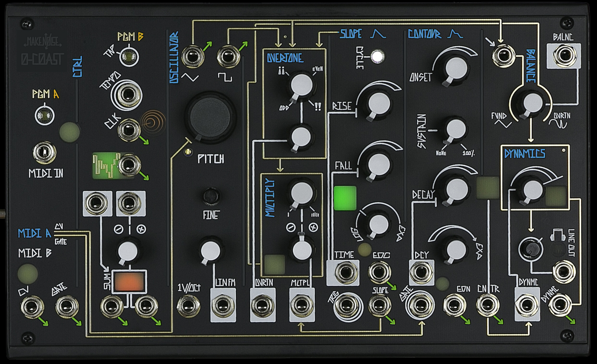Click the LINE OUT headphone jack
Viewport: 597px width, 364px height.
pyautogui.click(x=564, y=272)
